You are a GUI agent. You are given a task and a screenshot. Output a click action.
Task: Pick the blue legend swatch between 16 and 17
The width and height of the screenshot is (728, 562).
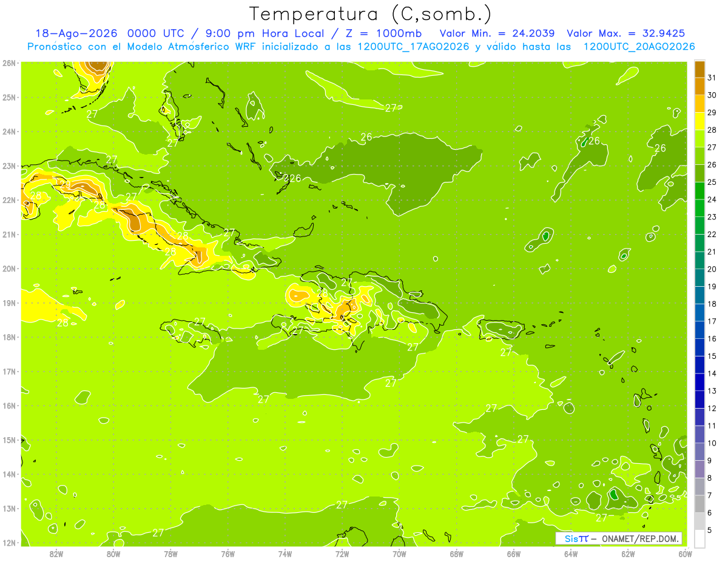[699, 330]
